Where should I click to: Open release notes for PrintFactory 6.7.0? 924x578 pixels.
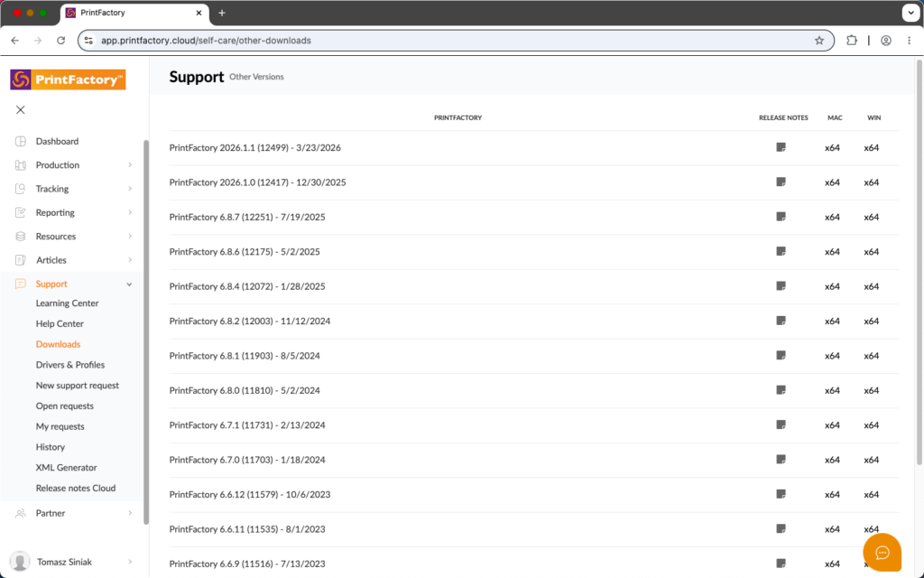pos(781,460)
